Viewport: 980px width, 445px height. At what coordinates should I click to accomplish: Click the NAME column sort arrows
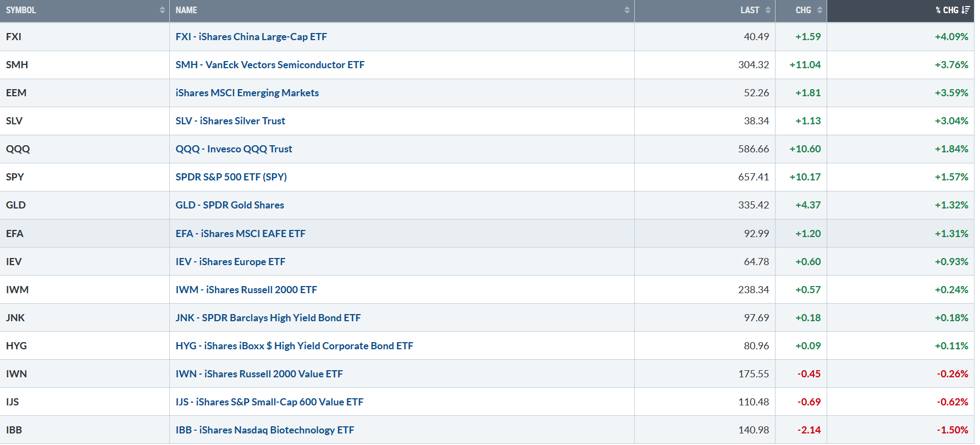coord(627,10)
